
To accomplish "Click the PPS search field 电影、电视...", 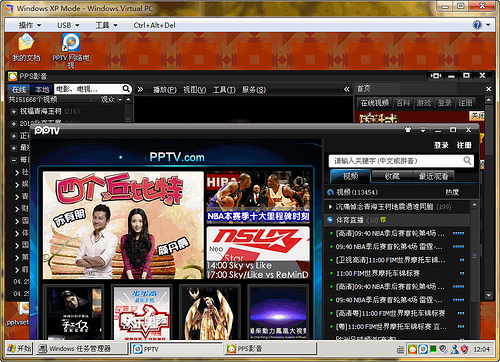I will 87,89.
